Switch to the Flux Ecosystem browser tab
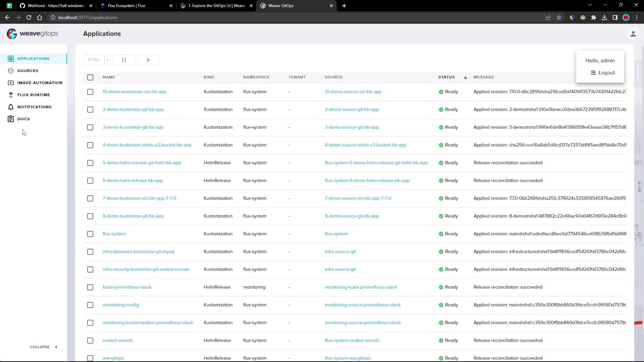Screen dimensions: 644x362 pyautogui.click(x=134, y=6)
